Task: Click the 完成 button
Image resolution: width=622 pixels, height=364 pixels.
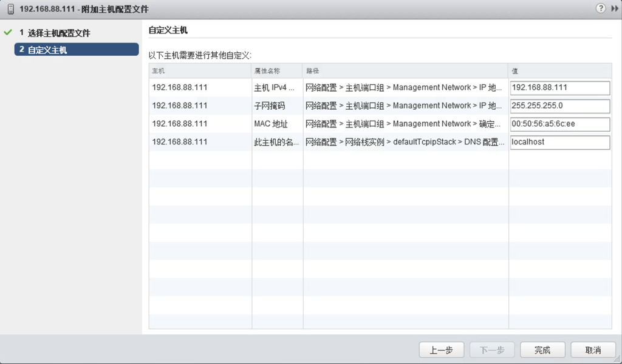Action: pos(542,350)
